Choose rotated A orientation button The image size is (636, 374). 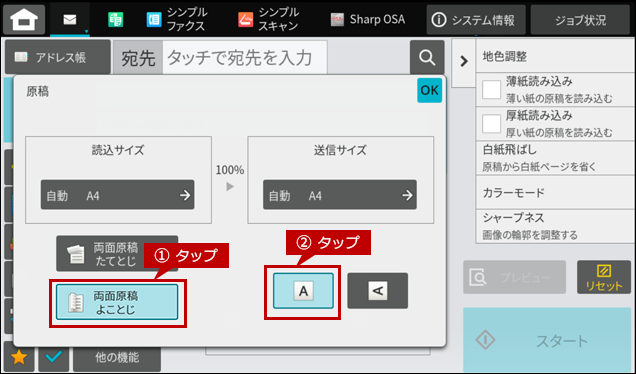pos(378,291)
